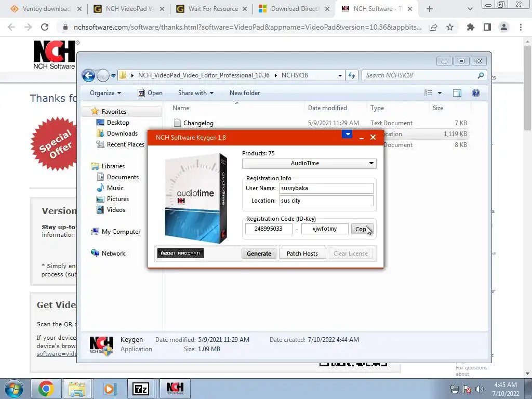This screenshot has width=532, height=399.
Task: Switch to the NCH VideoPad browser tab
Action: pos(129,9)
